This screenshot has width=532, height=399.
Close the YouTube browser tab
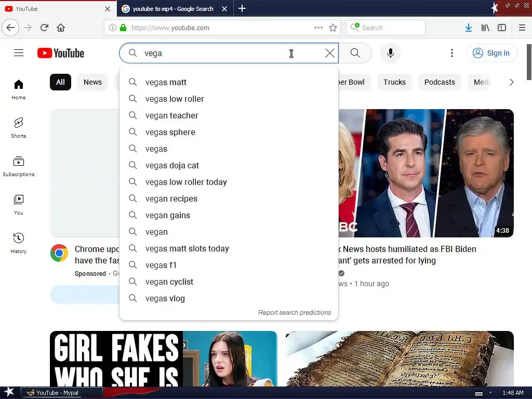[108, 9]
